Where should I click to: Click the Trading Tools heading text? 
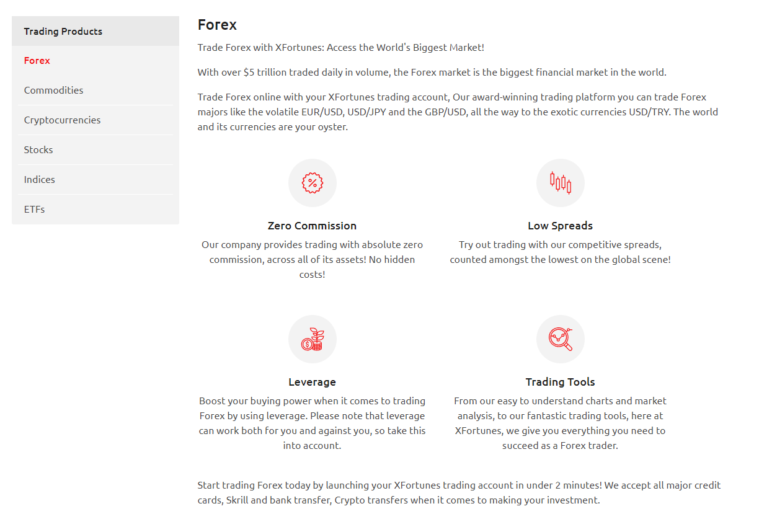[561, 382]
